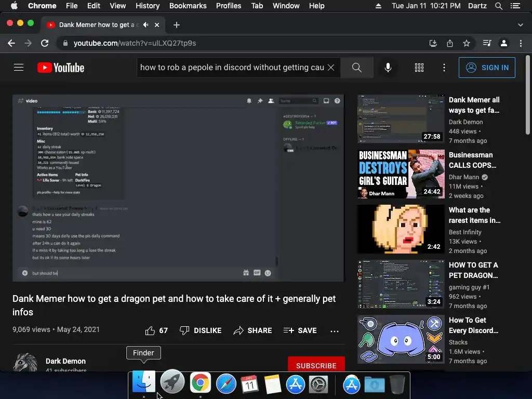The image size is (532, 399).
Task: Open Safari from the Dock
Action: [227, 383]
